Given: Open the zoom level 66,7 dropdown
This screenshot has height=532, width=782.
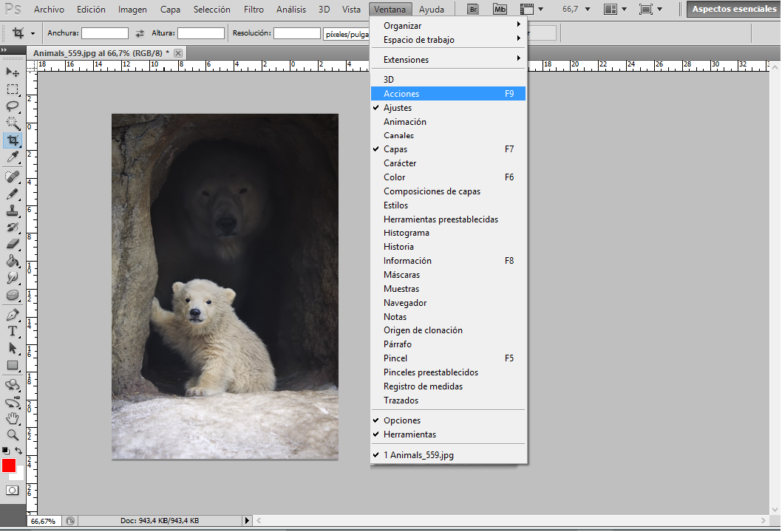Looking at the screenshot, I should [588, 9].
